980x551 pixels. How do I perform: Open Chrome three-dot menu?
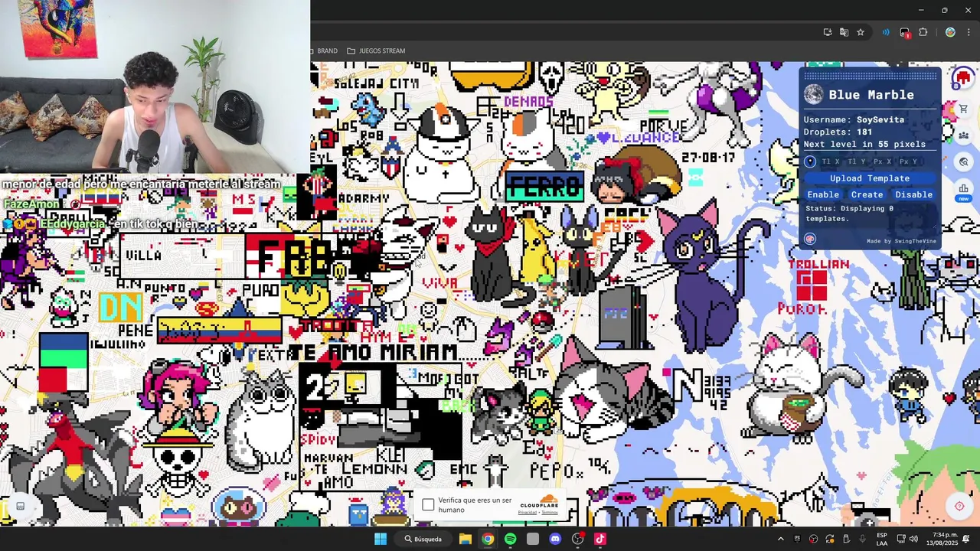click(969, 32)
